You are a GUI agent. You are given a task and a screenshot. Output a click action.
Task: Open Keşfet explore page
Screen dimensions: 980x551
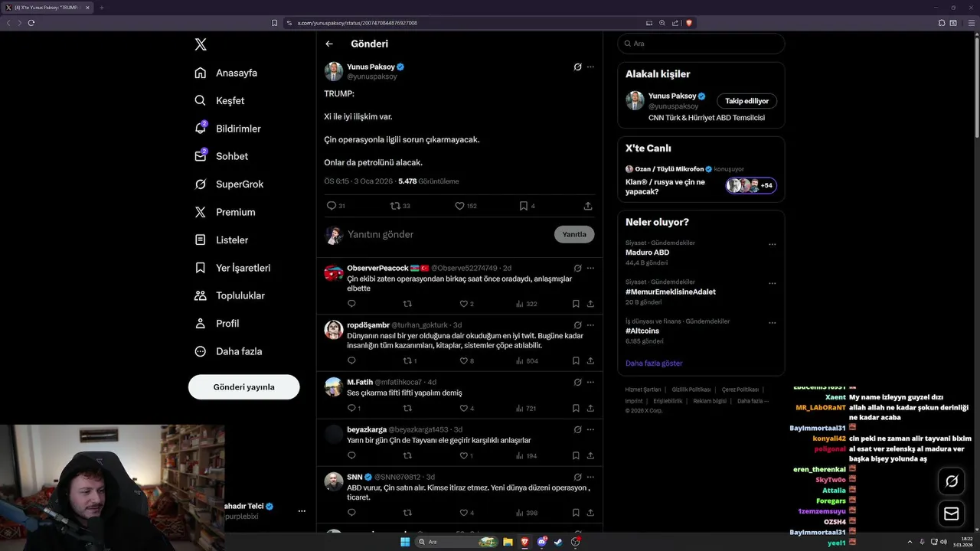pyautogui.click(x=220, y=100)
